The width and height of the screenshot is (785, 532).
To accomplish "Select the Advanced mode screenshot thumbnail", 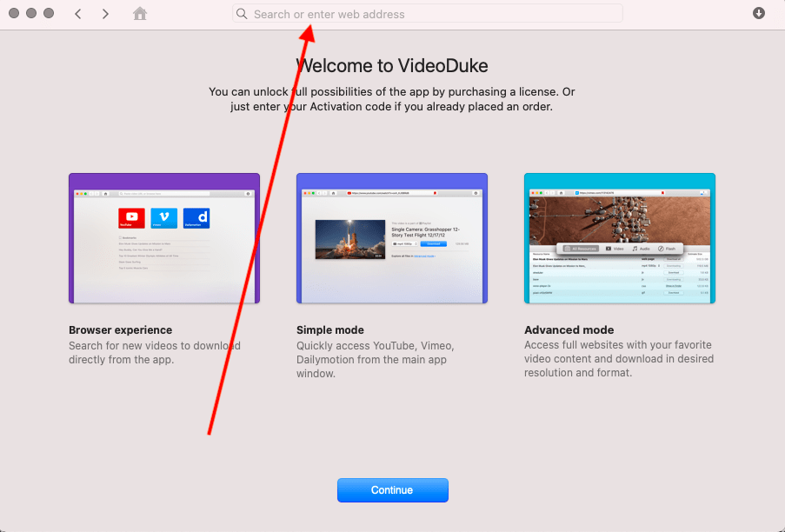I will click(x=620, y=238).
